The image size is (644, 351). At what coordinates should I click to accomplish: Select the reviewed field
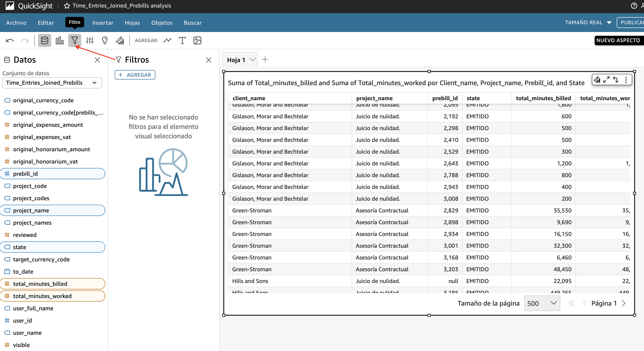point(52,235)
